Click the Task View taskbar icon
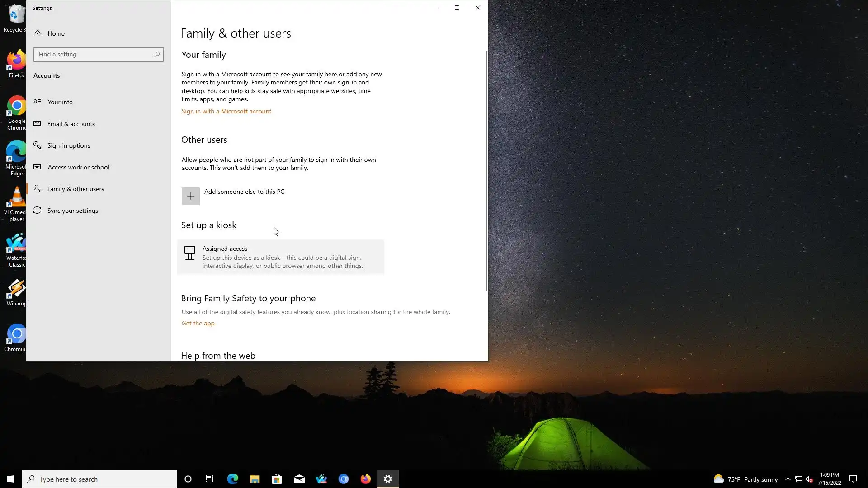This screenshot has width=868, height=488. [210, 479]
